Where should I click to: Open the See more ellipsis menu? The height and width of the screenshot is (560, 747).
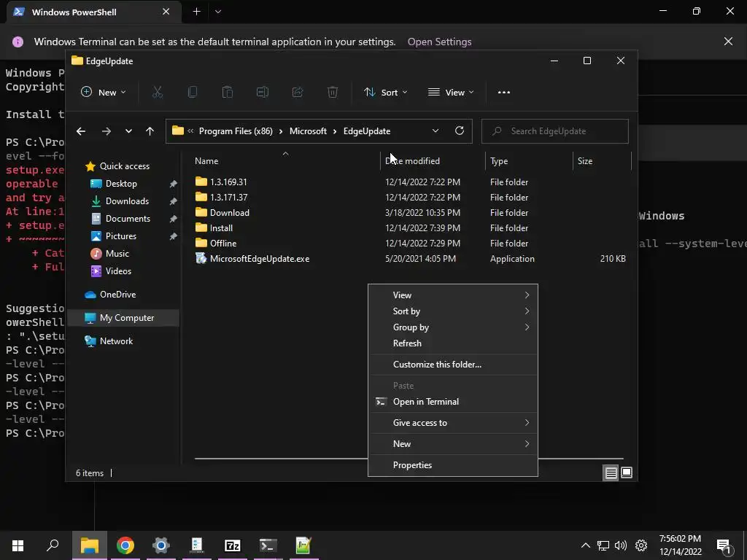coord(503,93)
